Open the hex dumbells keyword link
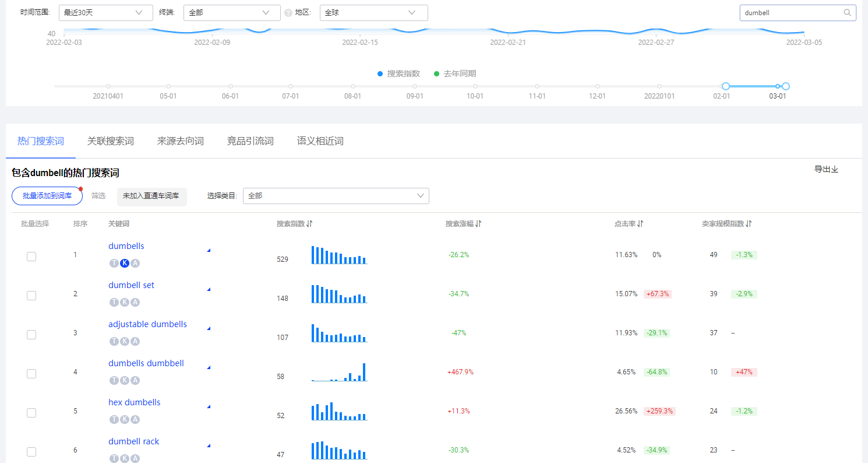This screenshot has width=868, height=463. (x=134, y=402)
